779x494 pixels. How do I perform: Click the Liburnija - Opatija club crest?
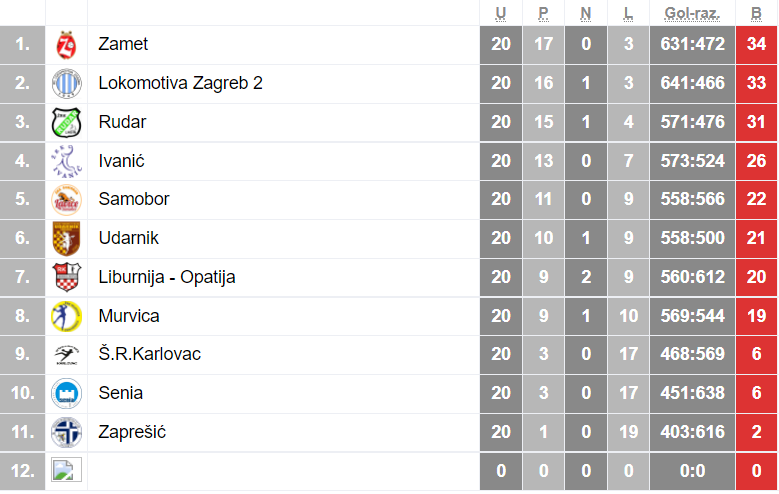click(x=66, y=277)
